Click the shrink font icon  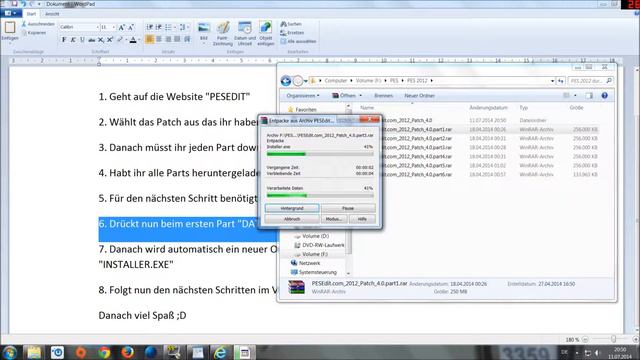(131, 27)
